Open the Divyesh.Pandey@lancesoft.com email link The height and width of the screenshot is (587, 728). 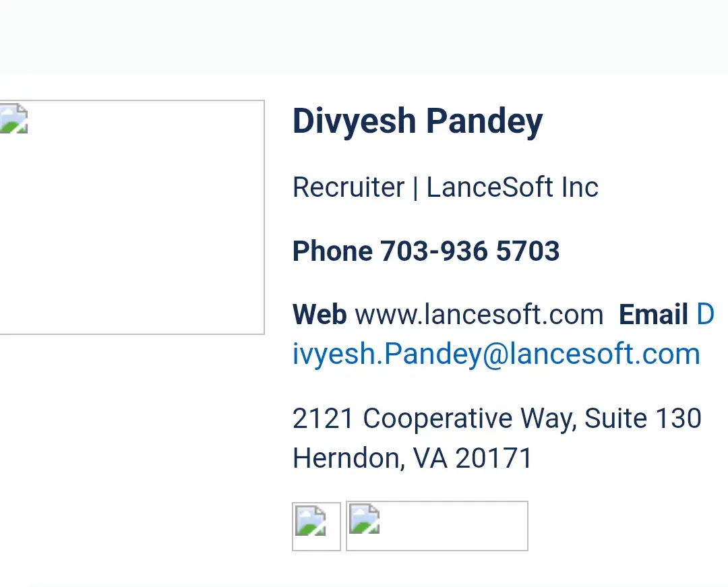496,354
